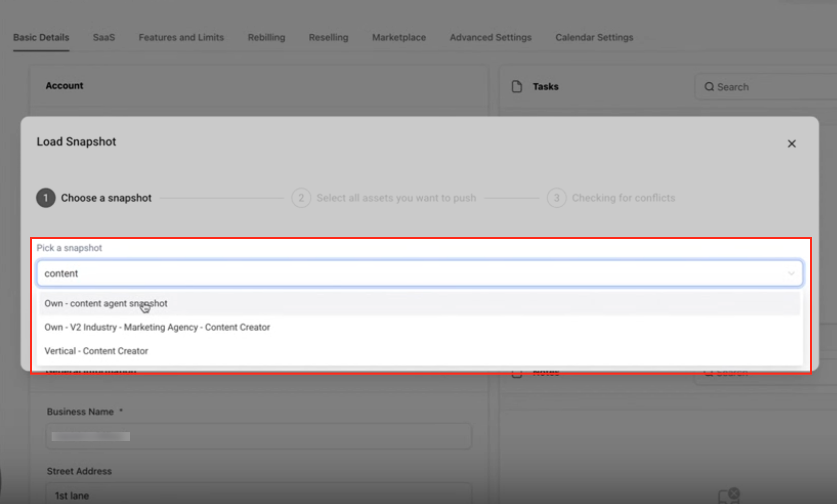Screen dimensions: 837x504
Task: Switch to Advanced Settings tab
Action: click(x=490, y=37)
